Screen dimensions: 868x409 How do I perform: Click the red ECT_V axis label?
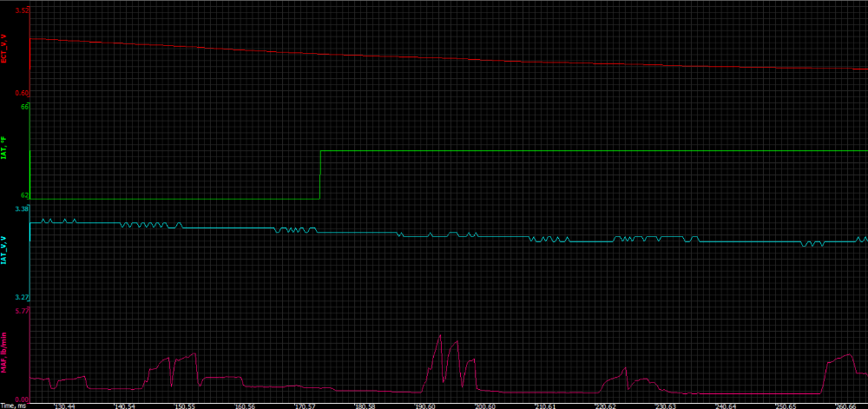[x=5, y=49]
